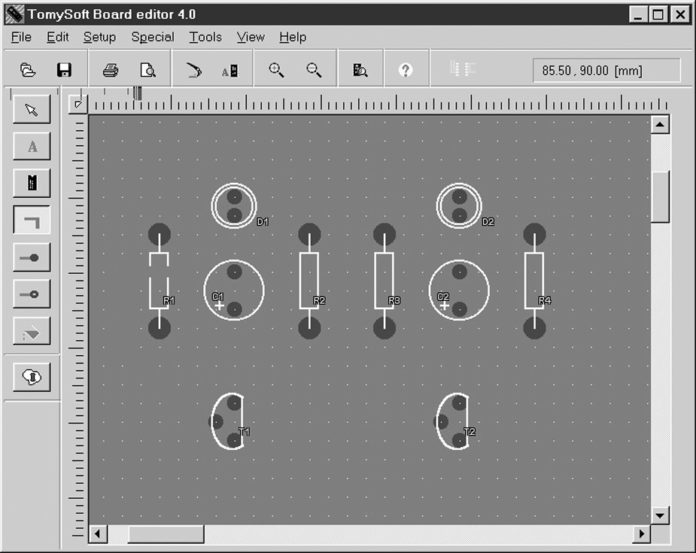696x553 pixels.
Task: Select the hollow pad (via) tool
Action: point(32,294)
